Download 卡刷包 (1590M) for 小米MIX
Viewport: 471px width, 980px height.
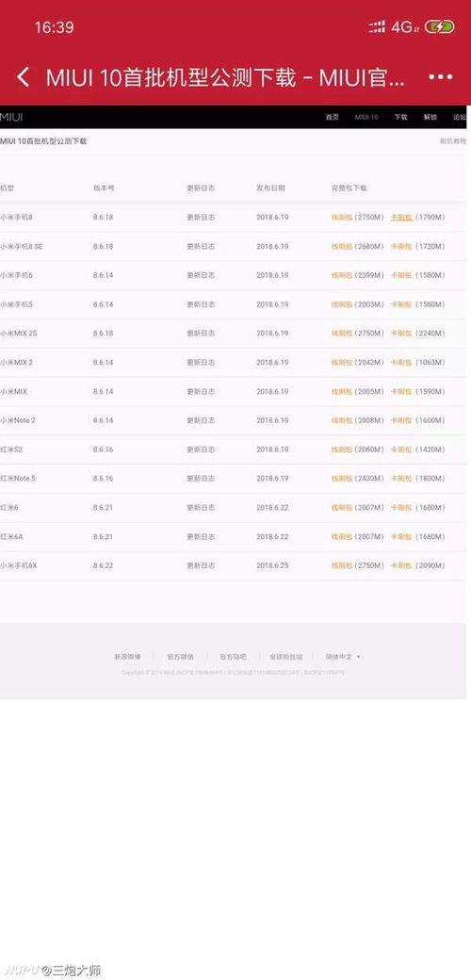[401, 391]
